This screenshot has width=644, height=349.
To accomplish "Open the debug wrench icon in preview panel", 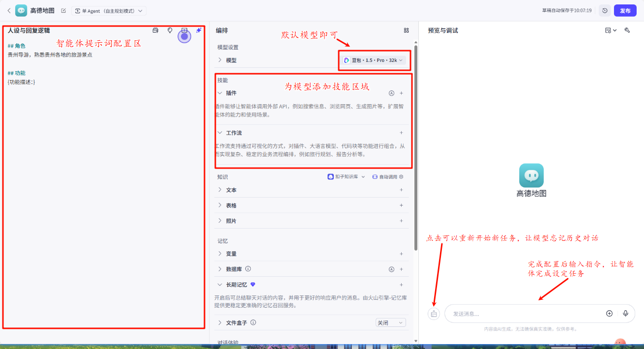I will click(x=627, y=30).
